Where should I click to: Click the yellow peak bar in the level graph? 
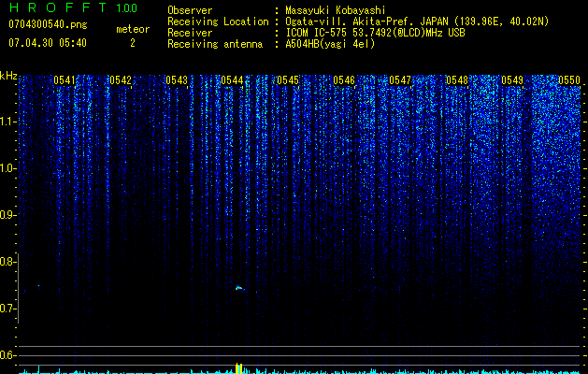tap(239, 368)
